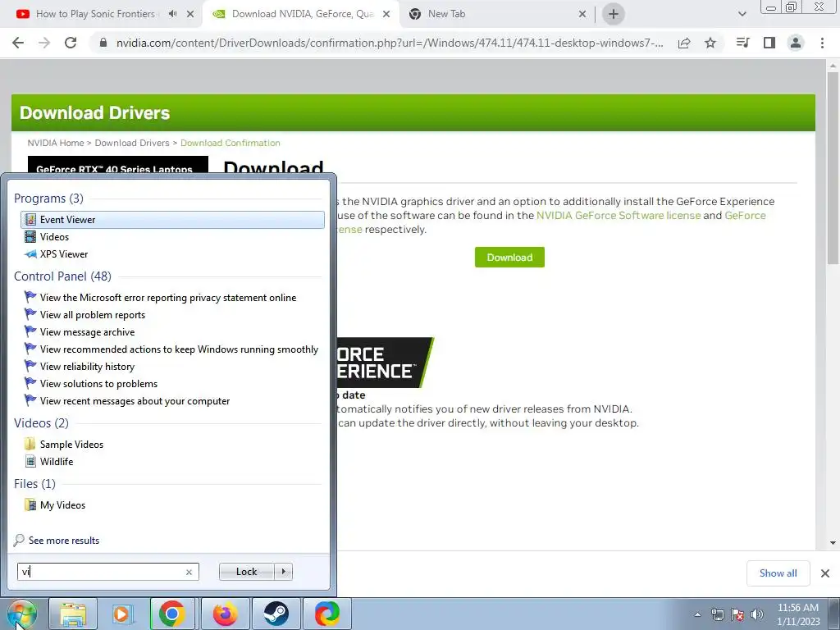Click the Windows Start orb

click(x=21, y=614)
